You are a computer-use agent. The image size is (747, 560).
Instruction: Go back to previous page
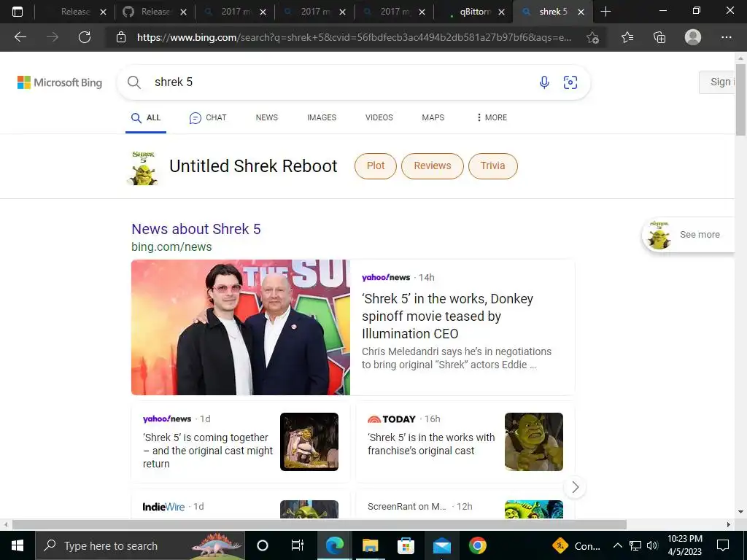(20, 37)
